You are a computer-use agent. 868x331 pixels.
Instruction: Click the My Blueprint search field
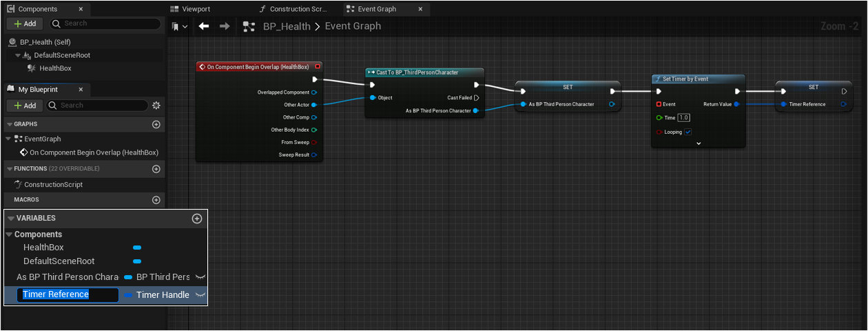[x=96, y=106]
